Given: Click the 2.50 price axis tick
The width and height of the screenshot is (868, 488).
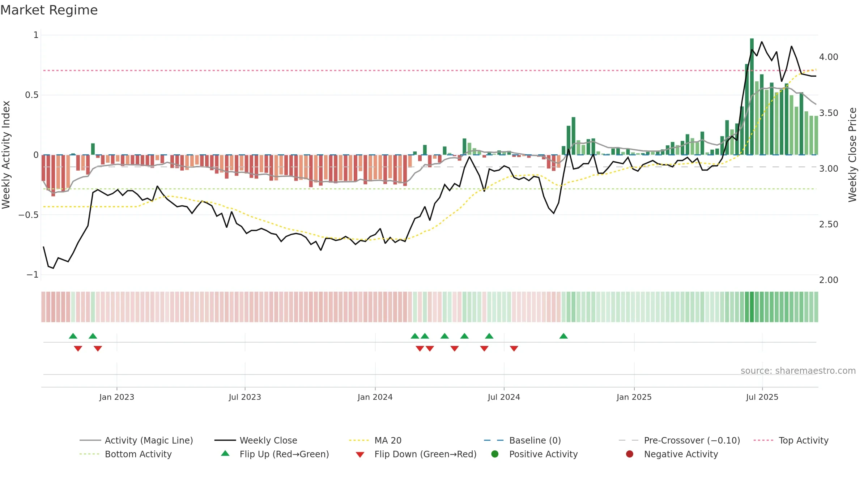Looking at the screenshot, I should [x=829, y=224].
